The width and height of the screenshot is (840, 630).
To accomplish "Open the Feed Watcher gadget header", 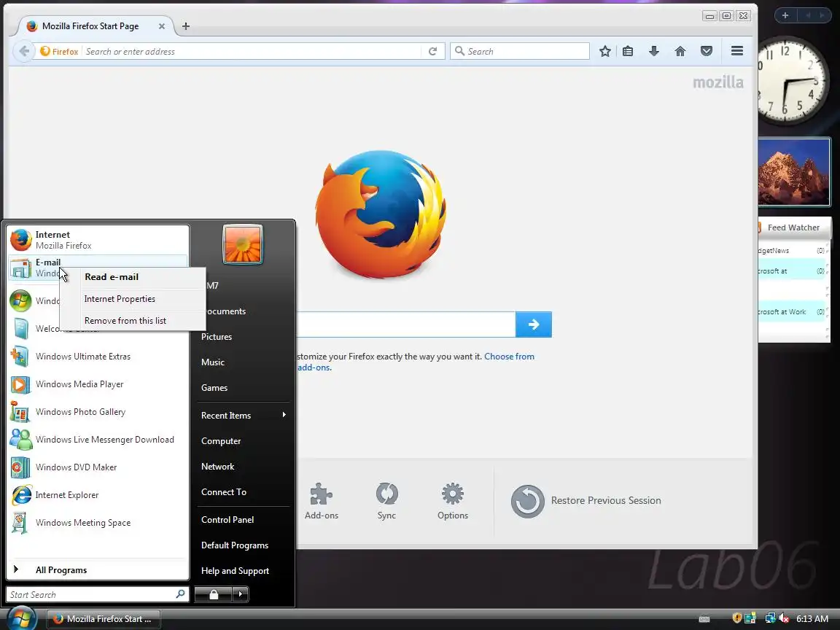I will 793,227.
